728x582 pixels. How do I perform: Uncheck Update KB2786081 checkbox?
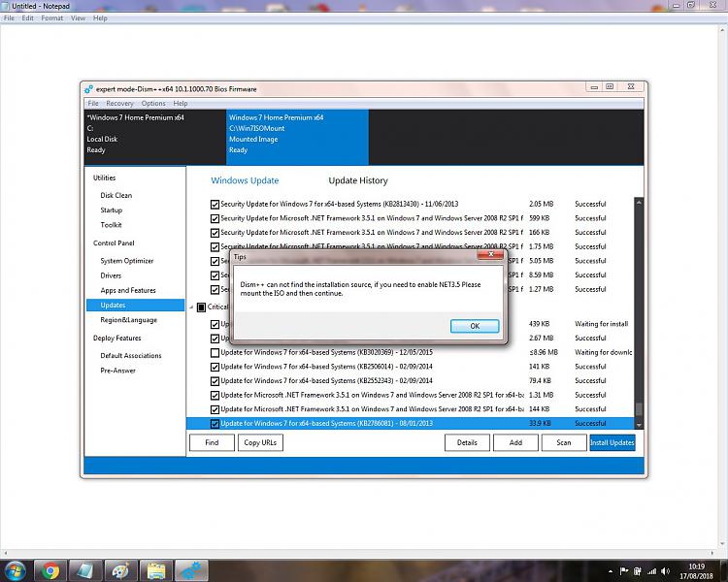[x=215, y=424]
